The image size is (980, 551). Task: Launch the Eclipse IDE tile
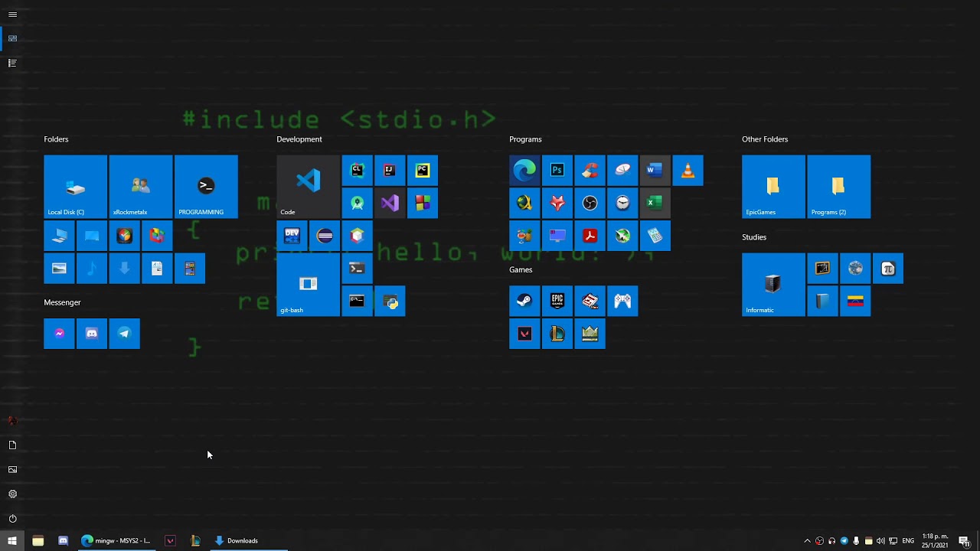tap(325, 236)
